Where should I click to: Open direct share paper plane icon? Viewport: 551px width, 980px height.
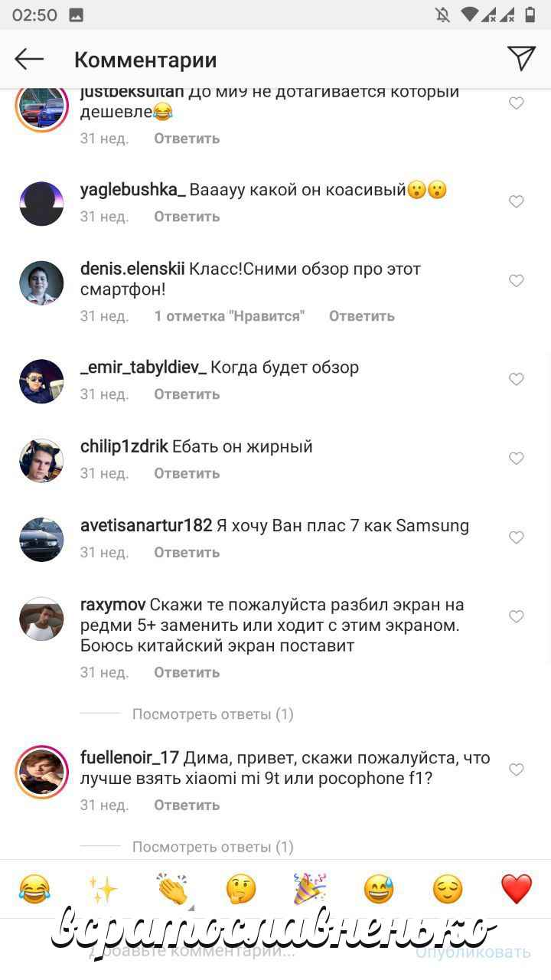521,58
